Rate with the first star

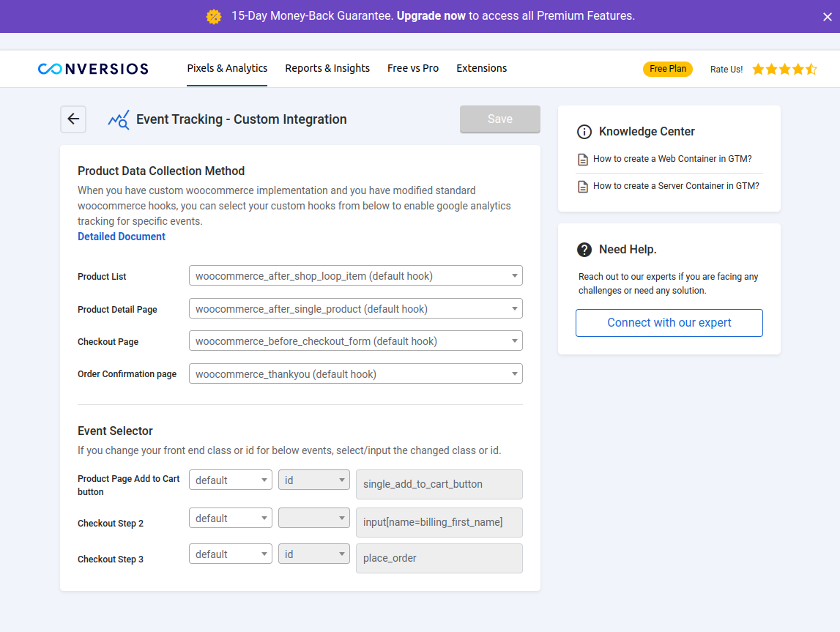pyautogui.click(x=758, y=69)
